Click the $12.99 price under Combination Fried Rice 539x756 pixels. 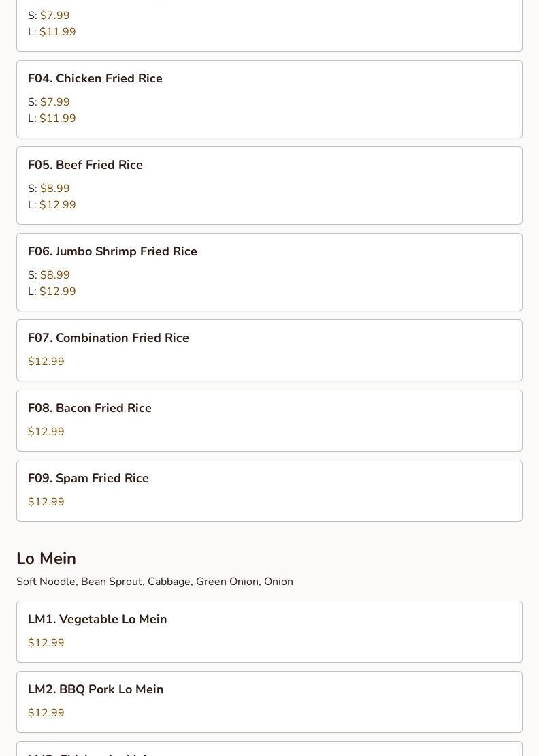46,362
